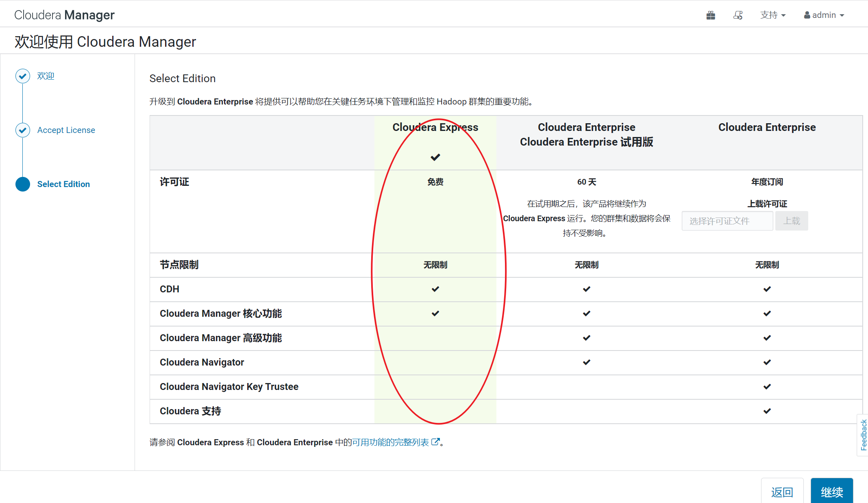The height and width of the screenshot is (503, 868).
Task: Open the 支持 dropdown menu
Action: [772, 15]
